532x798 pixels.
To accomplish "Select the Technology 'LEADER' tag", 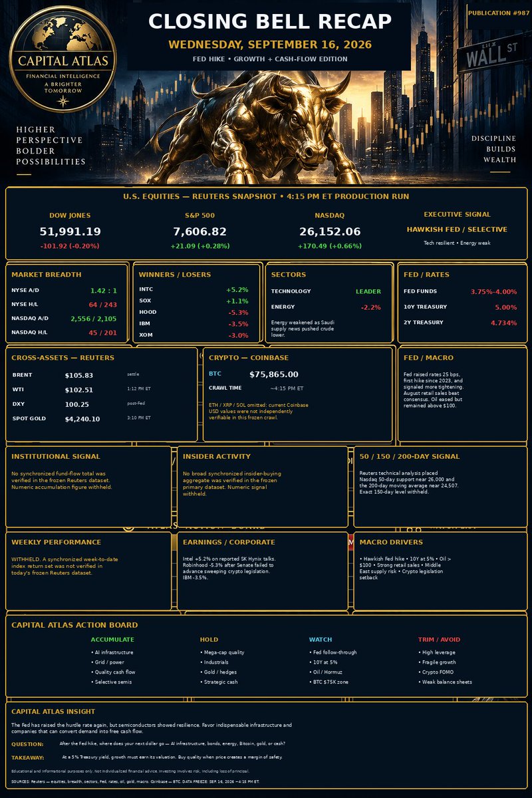I will (368, 291).
